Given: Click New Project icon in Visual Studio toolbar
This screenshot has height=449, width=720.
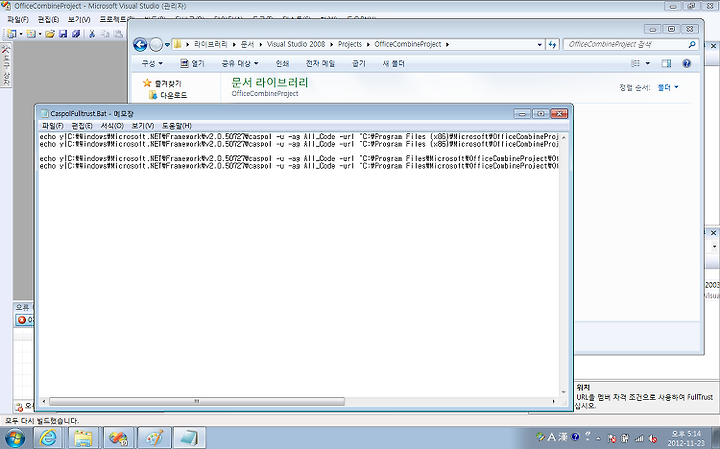Looking at the screenshot, I should [11, 34].
